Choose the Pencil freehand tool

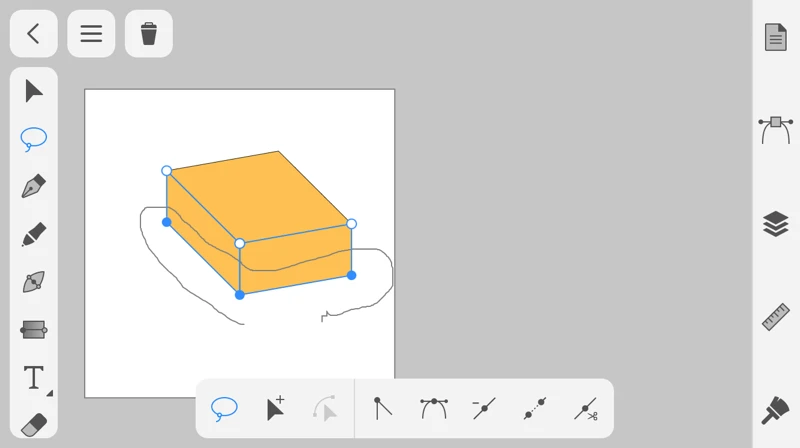coord(34,235)
